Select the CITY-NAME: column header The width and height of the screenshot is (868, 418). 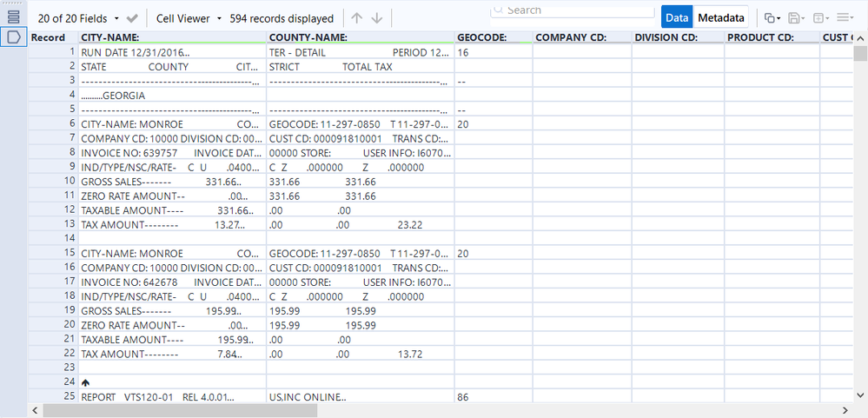coord(173,37)
